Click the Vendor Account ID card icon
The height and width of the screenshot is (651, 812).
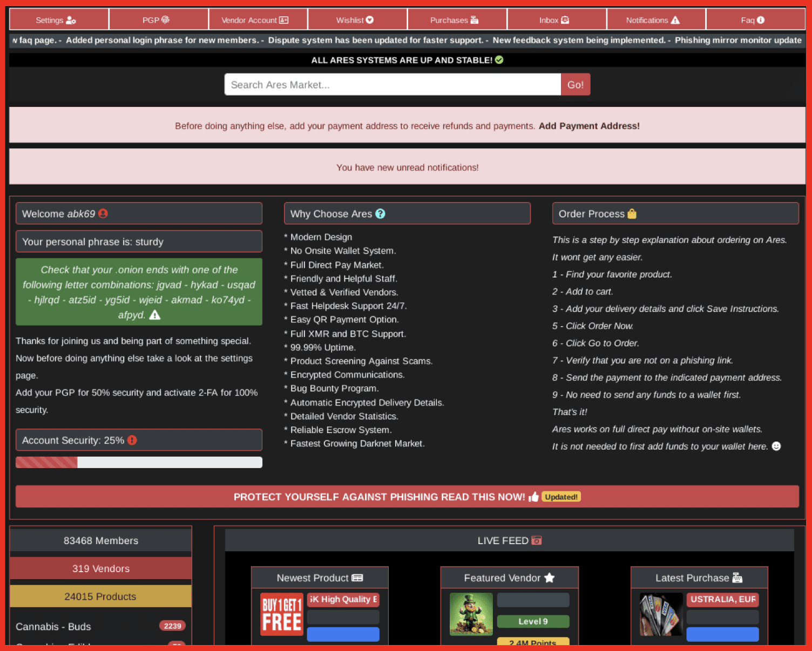(284, 20)
